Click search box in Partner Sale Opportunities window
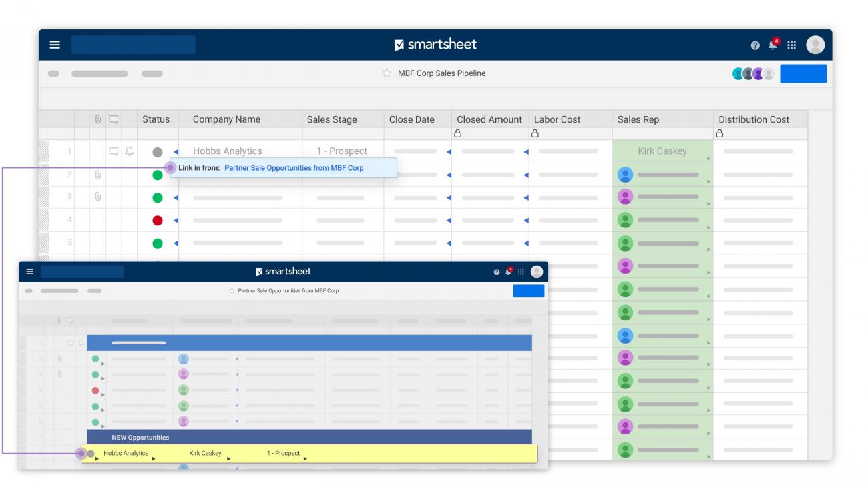Image resolution: width=868 pixels, height=487 pixels. pyautogui.click(x=82, y=272)
